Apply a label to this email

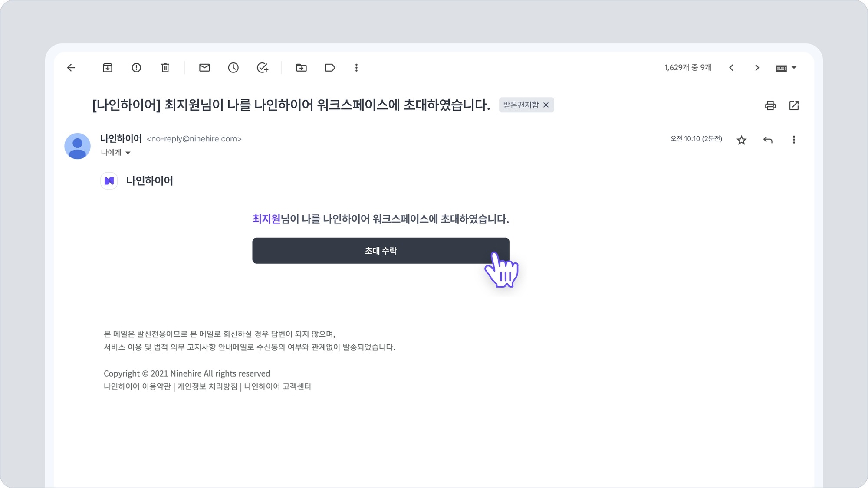pyautogui.click(x=330, y=68)
